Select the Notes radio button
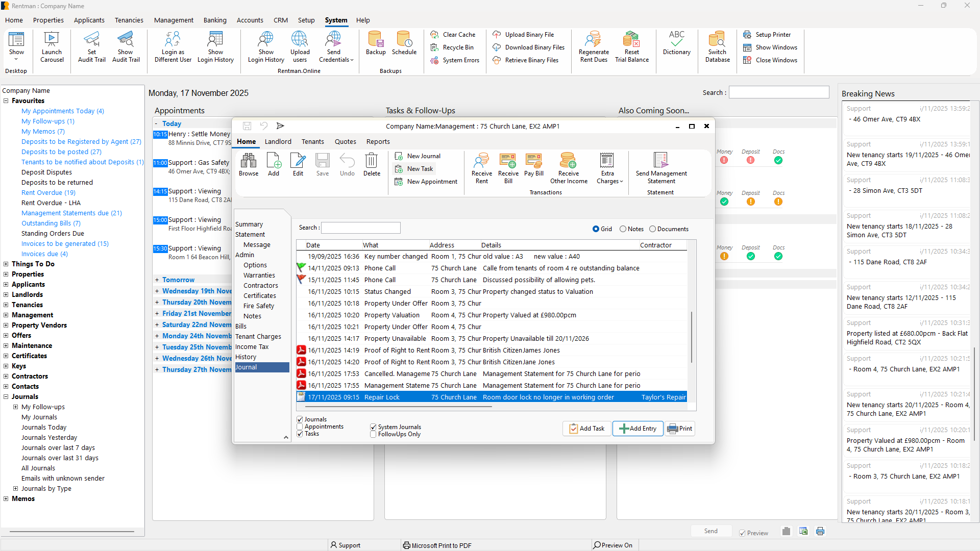The height and width of the screenshot is (551, 980). (x=623, y=229)
